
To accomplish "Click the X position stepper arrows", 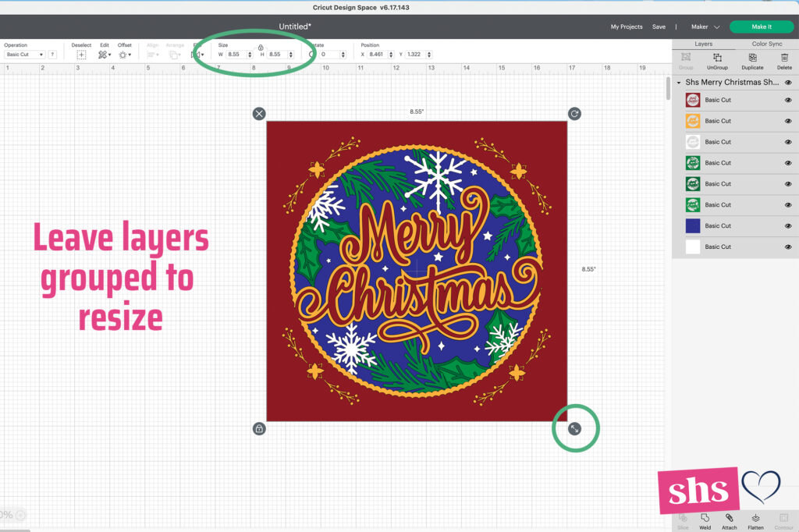I will coord(391,55).
